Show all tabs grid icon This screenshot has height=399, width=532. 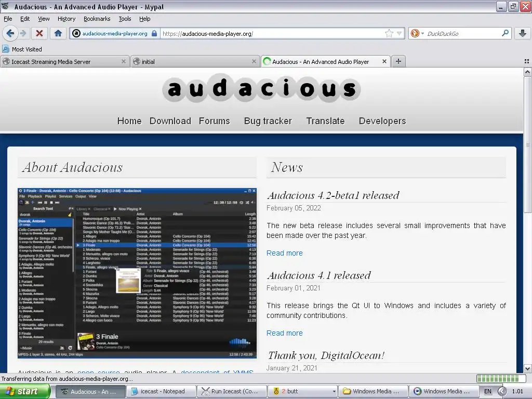point(527,61)
